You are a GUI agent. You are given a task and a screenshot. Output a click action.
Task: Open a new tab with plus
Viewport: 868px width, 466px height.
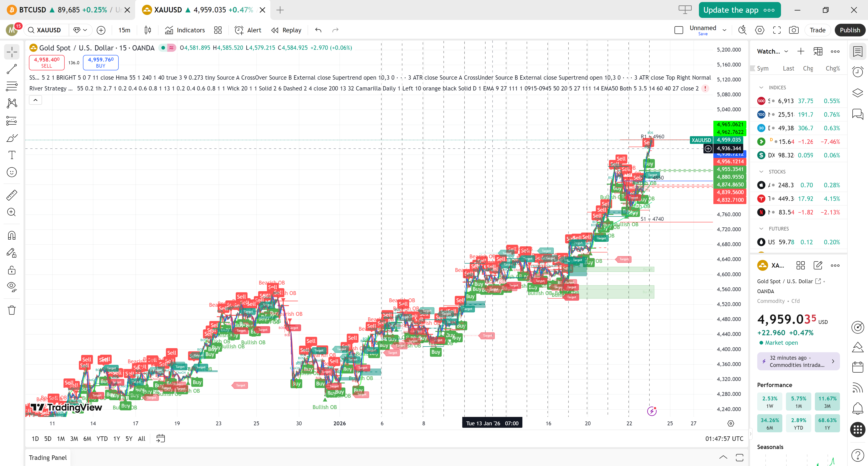pyautogui.click(x=280, y=10)
